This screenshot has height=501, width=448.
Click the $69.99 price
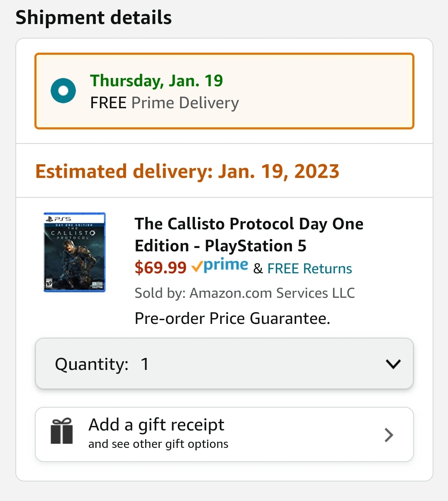tap(161, 268)
